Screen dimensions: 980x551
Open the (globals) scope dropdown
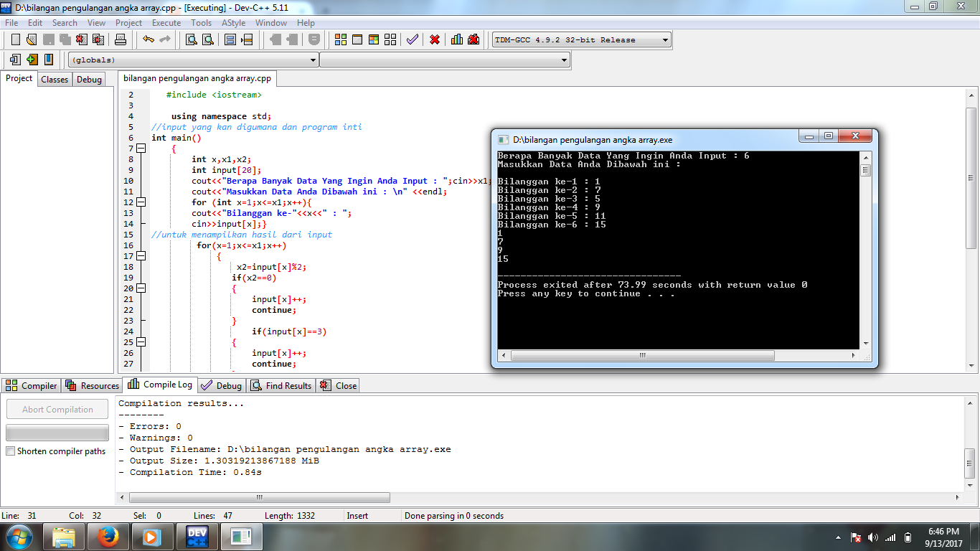pyautogui.click(x=193, y=60)
